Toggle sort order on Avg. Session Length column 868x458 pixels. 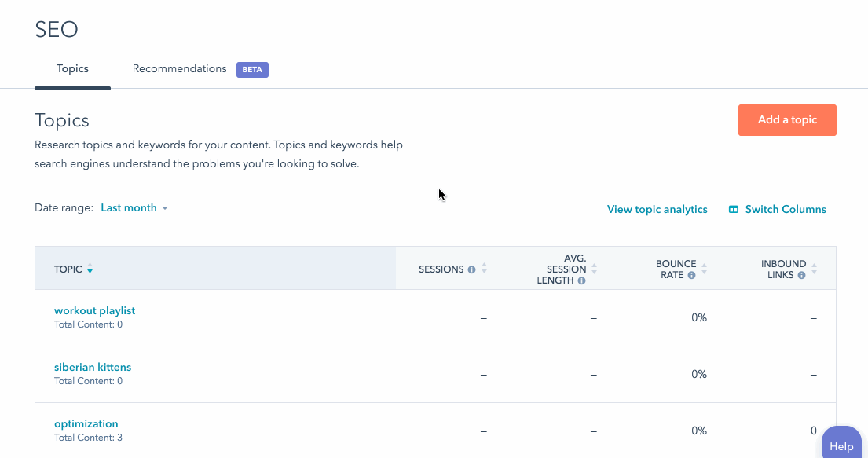594,267
